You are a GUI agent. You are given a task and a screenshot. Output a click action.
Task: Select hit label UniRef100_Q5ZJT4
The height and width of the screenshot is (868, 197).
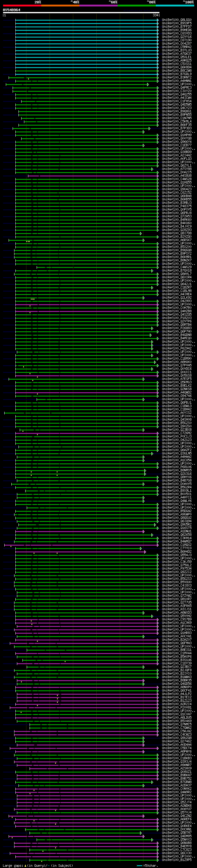177,802
